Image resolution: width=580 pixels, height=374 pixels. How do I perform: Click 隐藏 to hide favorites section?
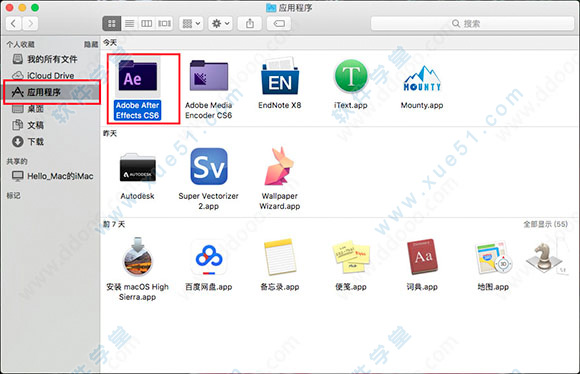(x=91, y=44)
